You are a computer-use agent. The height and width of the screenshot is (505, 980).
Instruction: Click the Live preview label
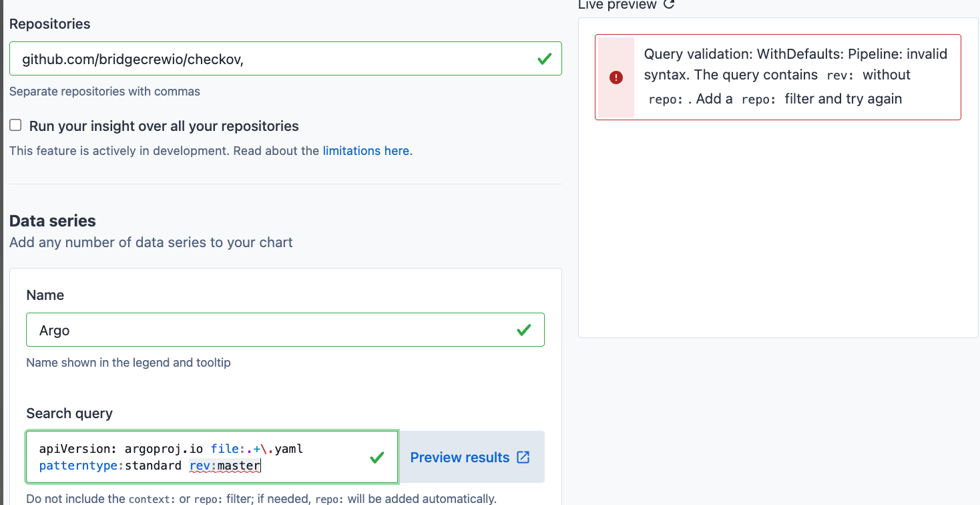click(617, 5)
